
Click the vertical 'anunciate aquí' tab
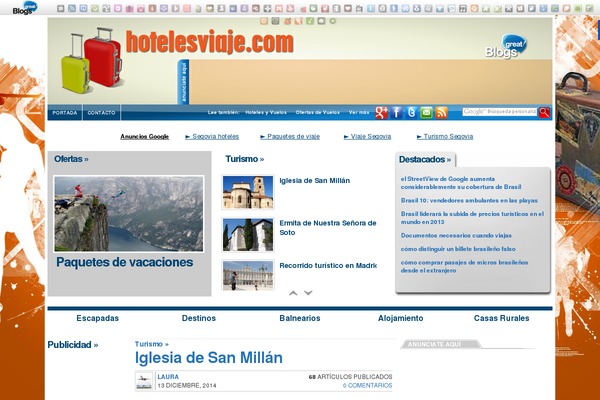[184, 82]
